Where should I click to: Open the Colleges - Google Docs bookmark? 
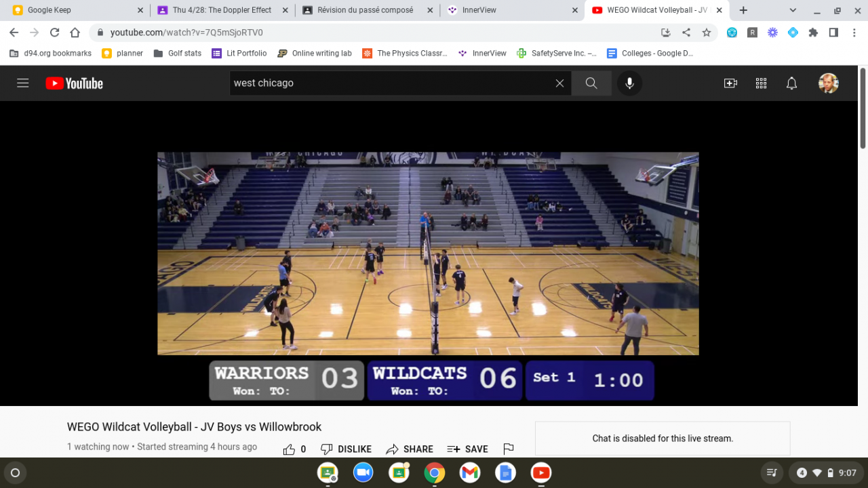[650, 53]
